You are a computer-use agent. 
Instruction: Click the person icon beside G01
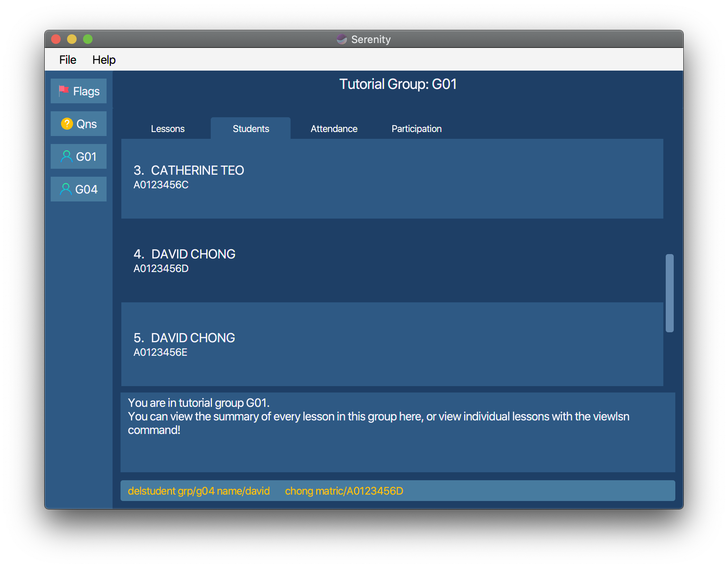66,156
